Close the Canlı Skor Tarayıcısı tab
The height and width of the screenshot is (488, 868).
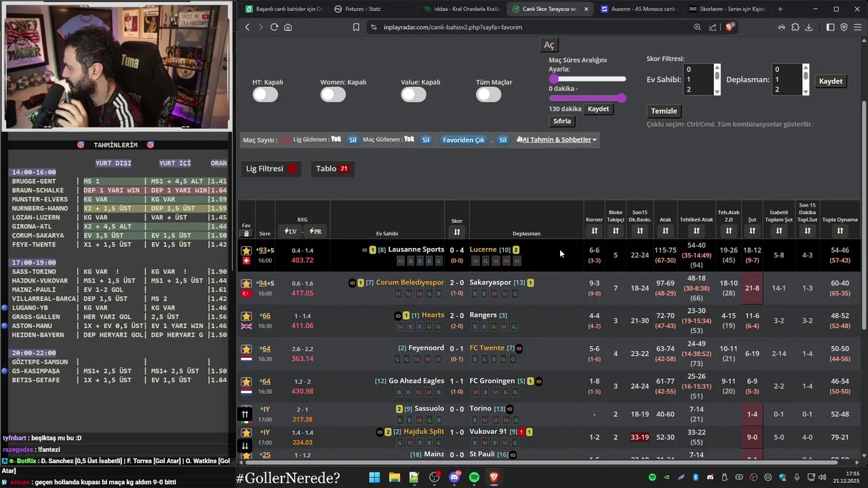(586, 9)
